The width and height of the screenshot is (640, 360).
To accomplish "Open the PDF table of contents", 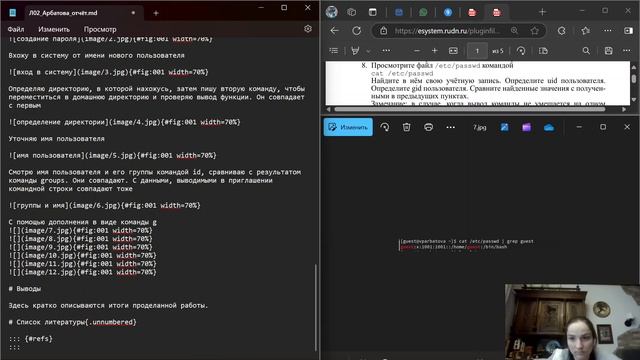I will coord(333,51).
